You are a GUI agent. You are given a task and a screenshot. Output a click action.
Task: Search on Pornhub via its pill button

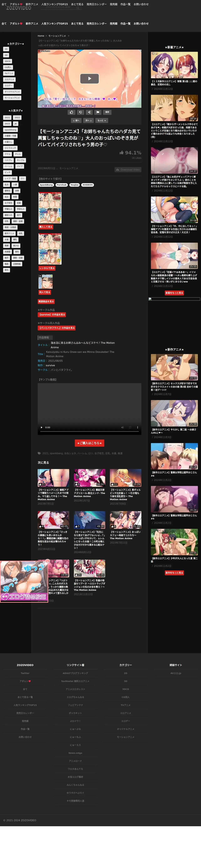pos(61,185)
